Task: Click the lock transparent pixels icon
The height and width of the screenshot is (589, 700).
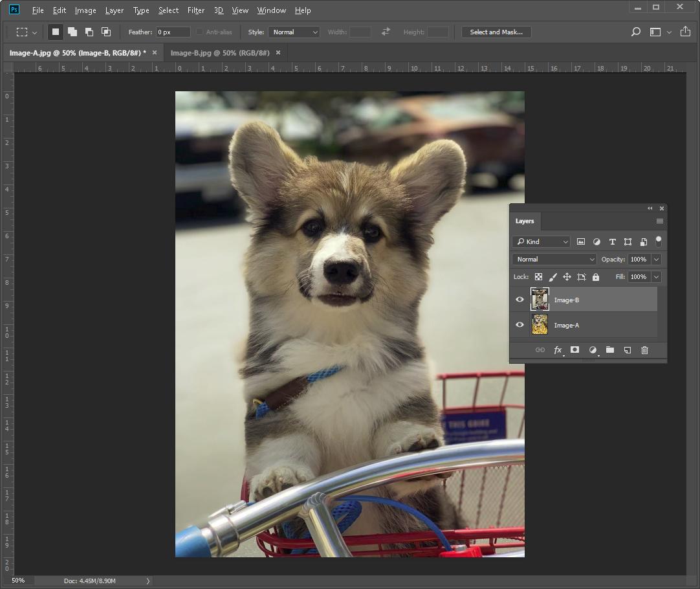Action: (538, 277)
